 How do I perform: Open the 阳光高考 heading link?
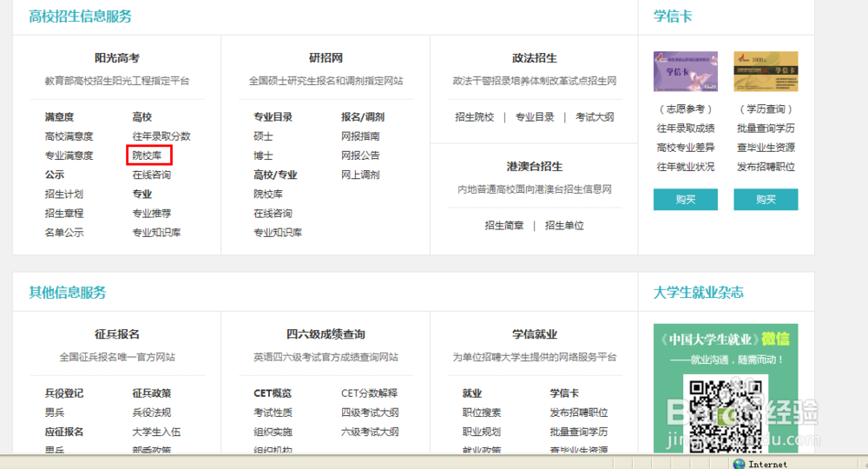[117, 57]
